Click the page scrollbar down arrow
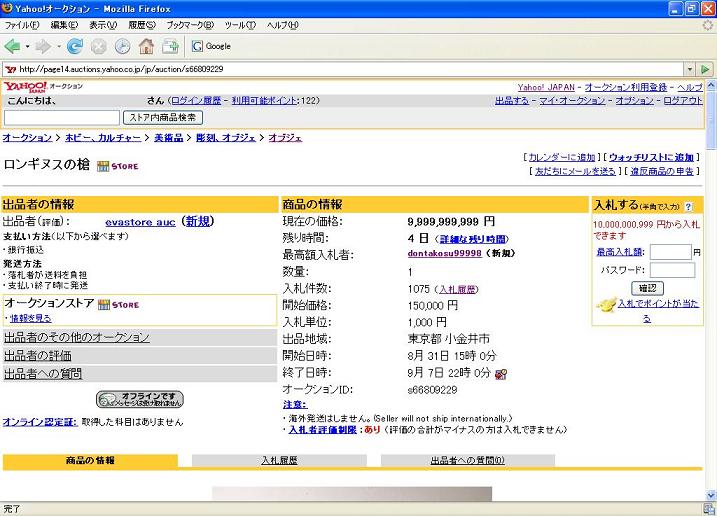717x516 pixels. pos(711,495)
